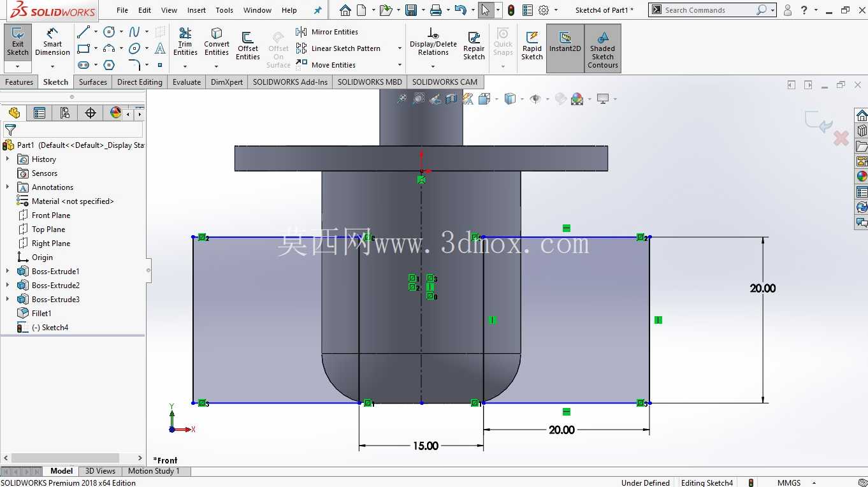This screenshot has height=487, width=868.
Task: Activate Trim Entities tool
Action: [185, 41]
